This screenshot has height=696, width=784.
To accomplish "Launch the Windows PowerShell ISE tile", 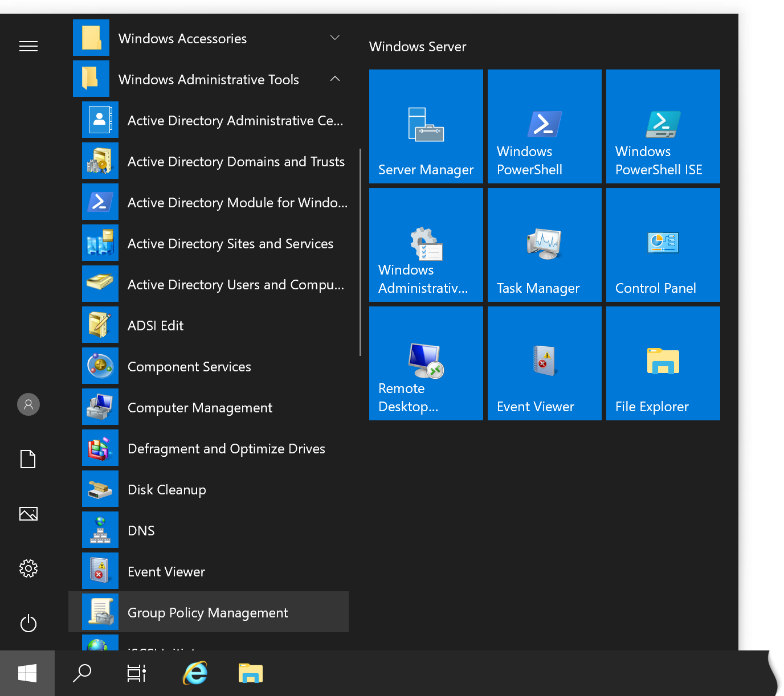I will click(x=663, y=126).
